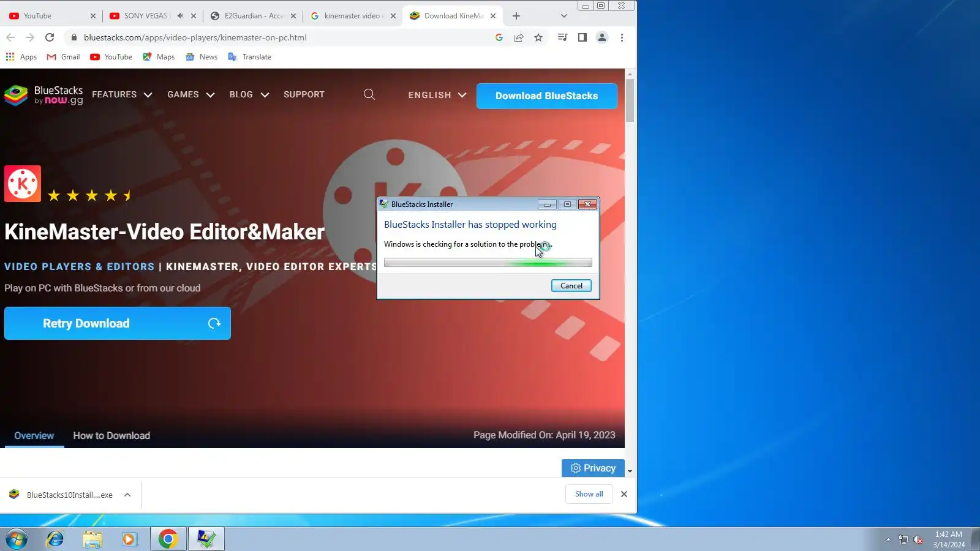Select BlueStacks Installer taskbar item
Screen dimensions: 980x551
[x=206, y=539]
